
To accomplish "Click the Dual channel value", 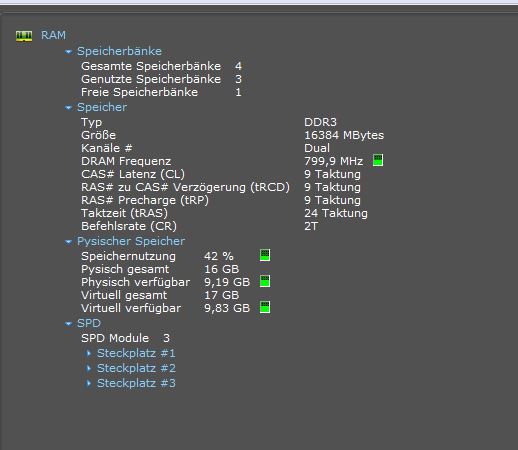I will (317, 148).
